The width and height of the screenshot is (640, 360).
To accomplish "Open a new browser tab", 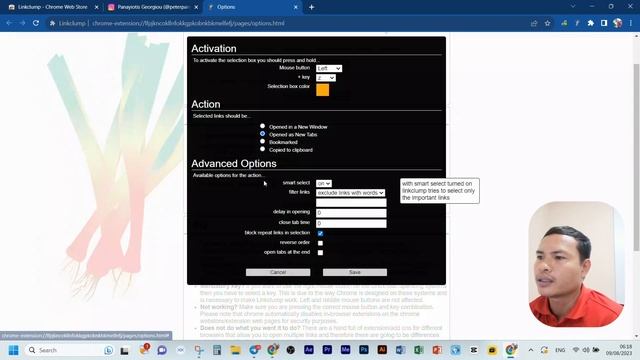I will (x=311, y=7).
